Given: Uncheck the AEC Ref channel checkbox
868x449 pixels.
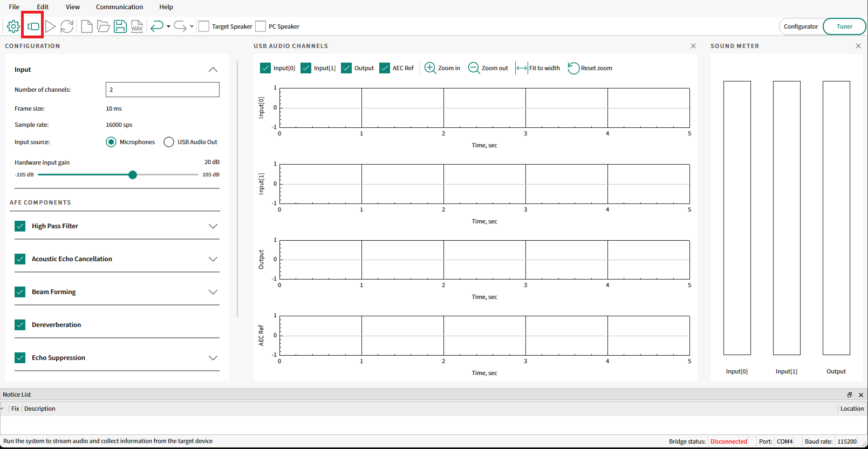Looking at the screenshot, I should (x=385, y=68).
